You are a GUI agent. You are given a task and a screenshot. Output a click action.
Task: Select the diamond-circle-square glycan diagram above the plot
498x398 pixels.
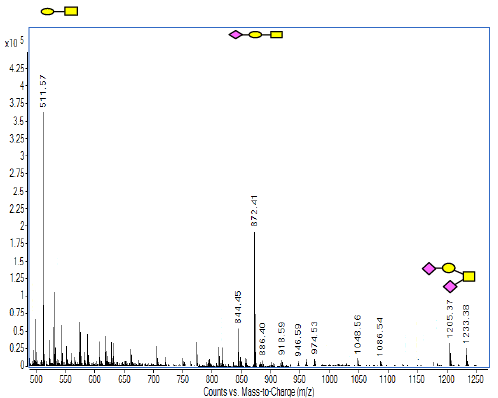point(256,34)
